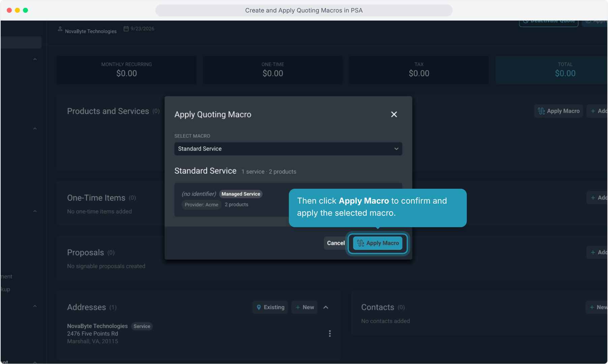This screenshot has width=608, height=364.
Task: Click the yellow macOS minimize window button
Action: [x=18, y=10]
